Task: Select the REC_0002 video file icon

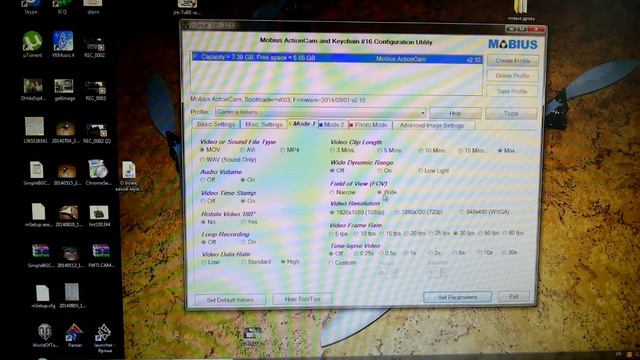Action: point(94,46)
